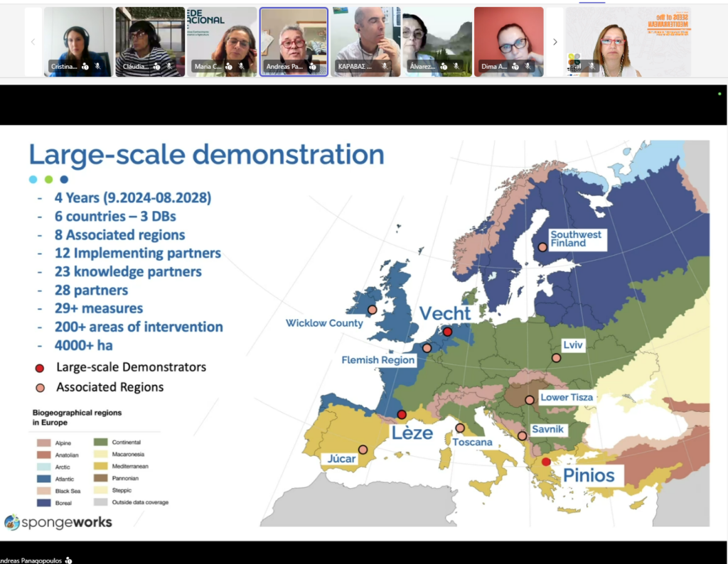The height and width of the screenshot is (564, 728).
Task: Click the Alpine legend color swatch
Action: (43, 443)
